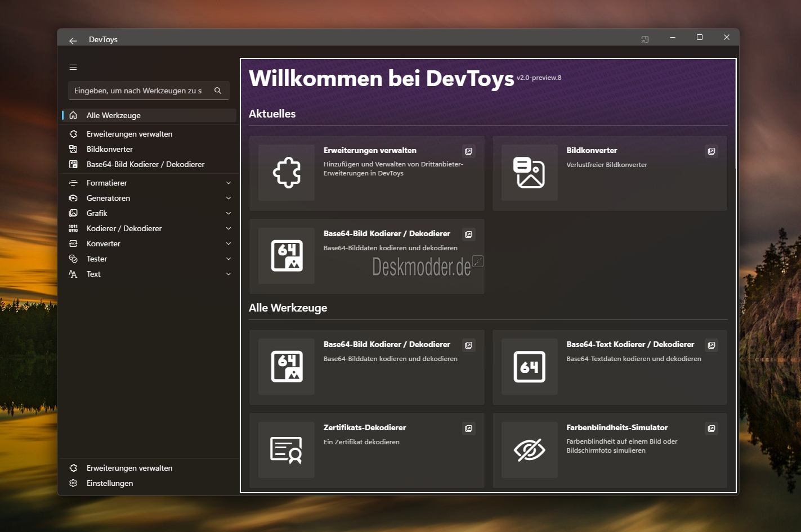Open Base64-Bild Kodierer / Dekodierer sidebar entry
The height and width of the screenshot is (532, 801).
pyautogui.click(x=149, y=164)
